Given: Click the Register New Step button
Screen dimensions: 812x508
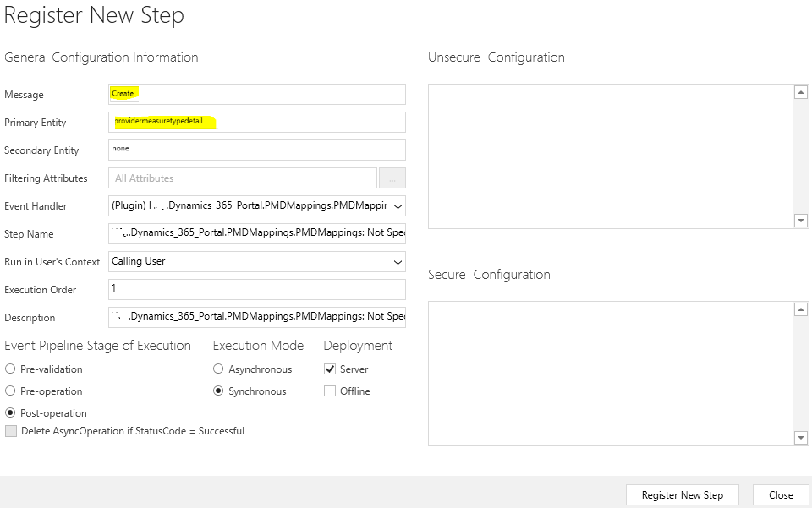Looking at the screenshot, I should (682, 495).
